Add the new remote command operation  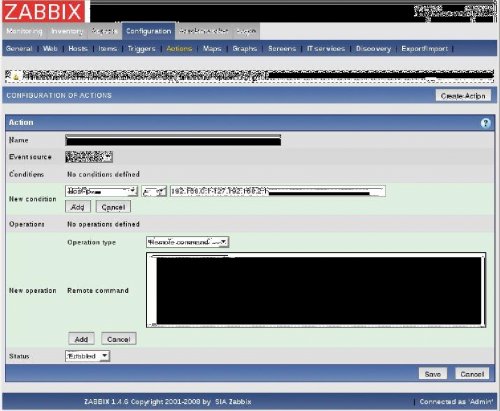(x=81, y=339)
